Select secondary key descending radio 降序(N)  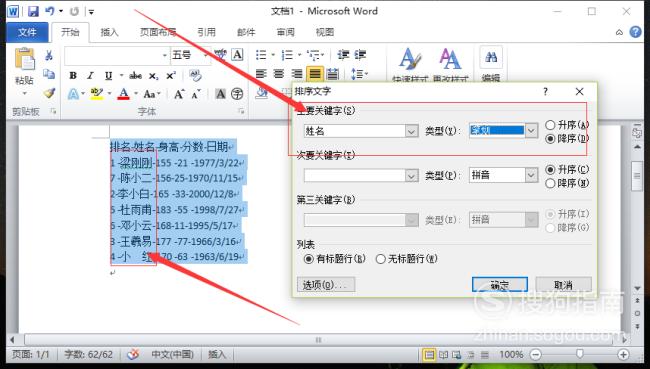tap(551, 183)
